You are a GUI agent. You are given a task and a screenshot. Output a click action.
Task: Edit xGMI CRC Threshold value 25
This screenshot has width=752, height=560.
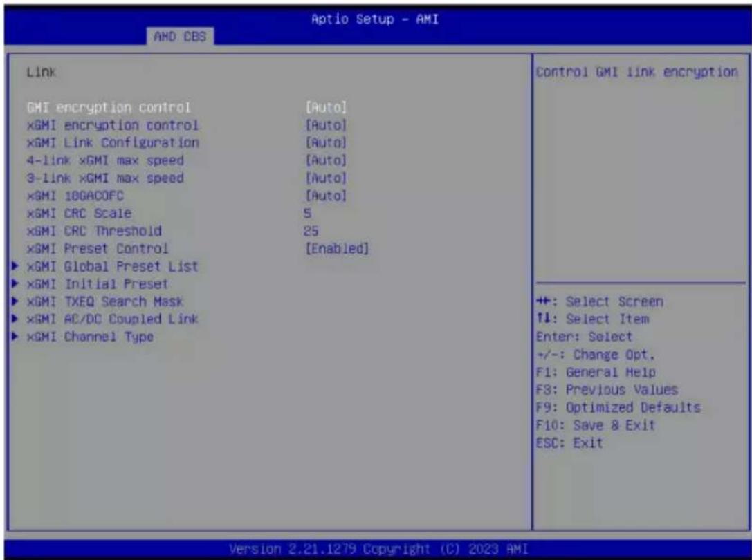(x=311, y=231)
